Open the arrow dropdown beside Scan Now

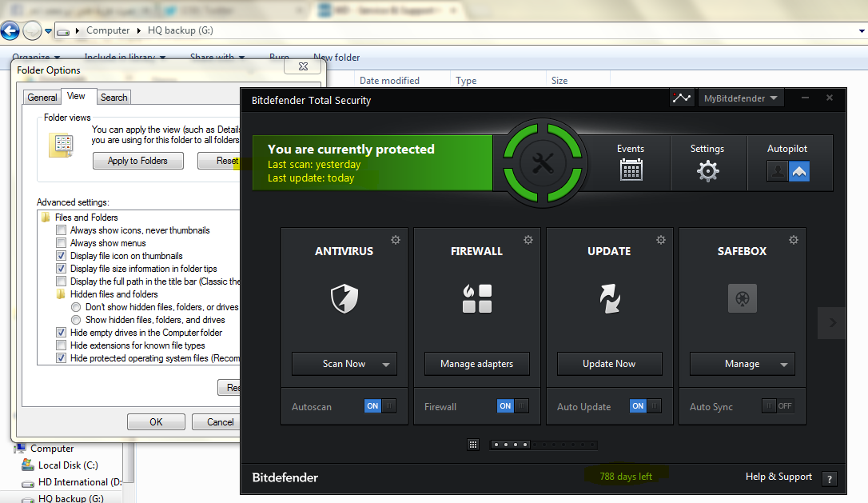click(x=386, y=364)
